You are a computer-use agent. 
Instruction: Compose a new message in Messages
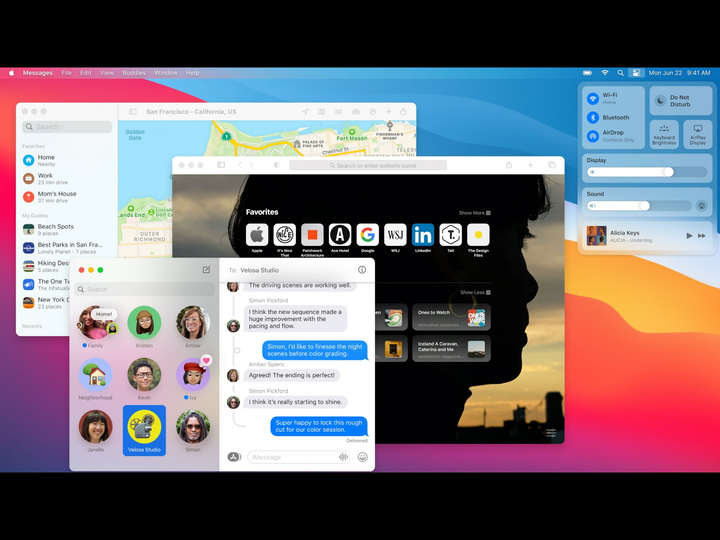coord(207,270)
